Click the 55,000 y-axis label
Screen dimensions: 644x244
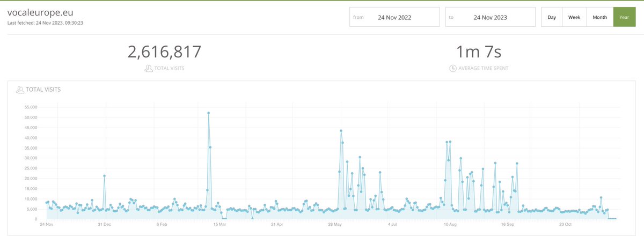[x=30, y=107]
